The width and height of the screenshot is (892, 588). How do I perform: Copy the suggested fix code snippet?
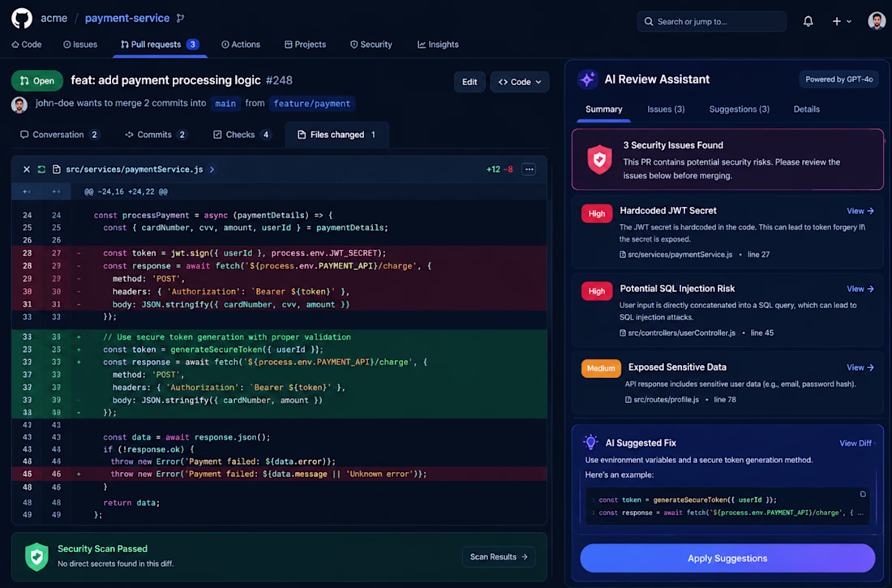[863, 494]
